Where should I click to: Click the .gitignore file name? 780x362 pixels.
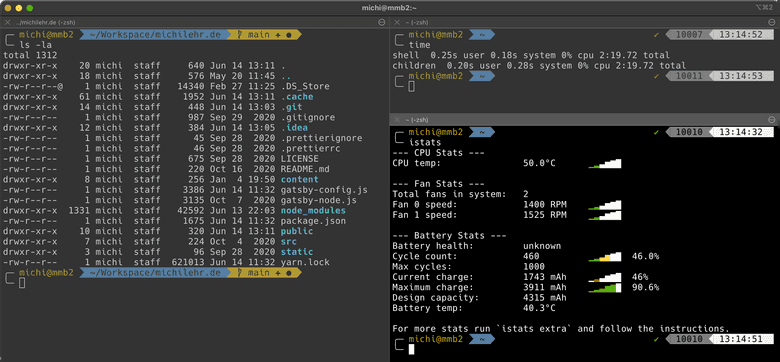coord(308,118)
